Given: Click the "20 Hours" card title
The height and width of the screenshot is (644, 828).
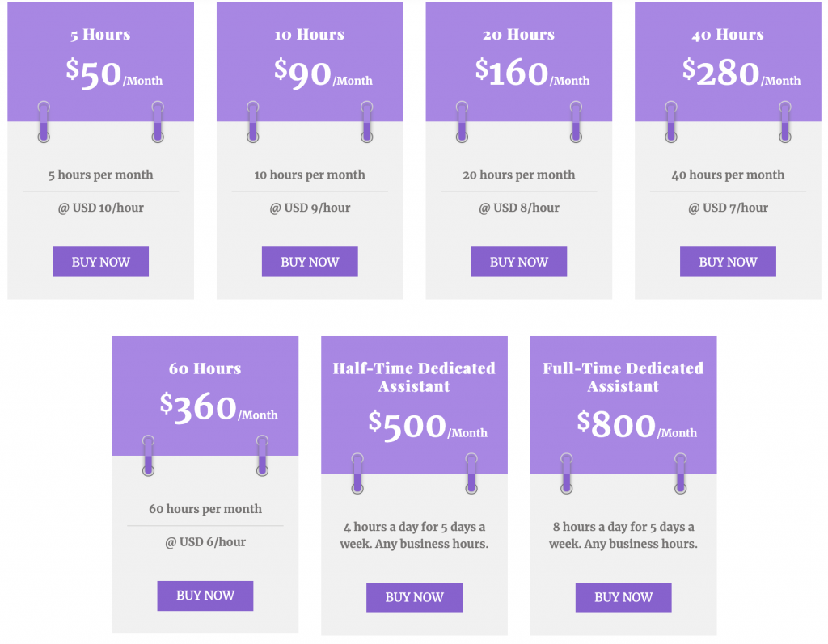Looking at the screenshot, I should (518, 35).
